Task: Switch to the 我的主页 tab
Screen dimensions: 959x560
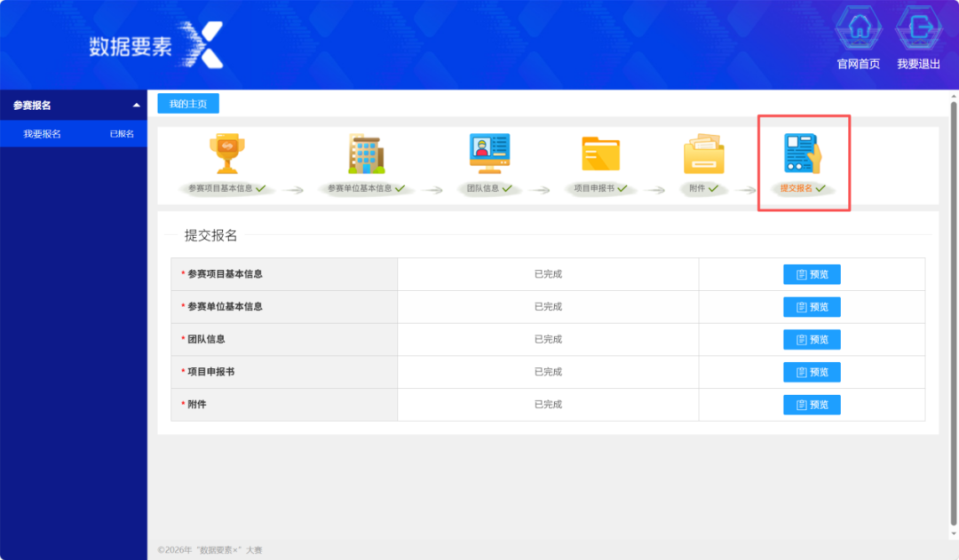Action: 188,104
